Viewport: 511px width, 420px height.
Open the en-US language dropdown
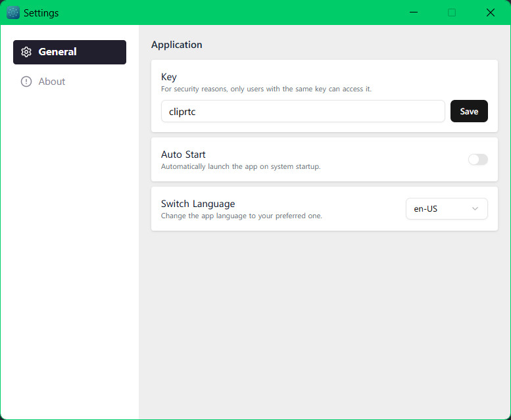click(x=447, y=209)
